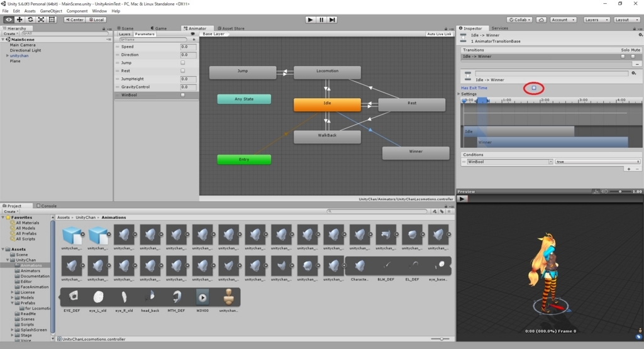Click the Pause button in toolbar
The width and height of the screenshot is (644, 349).
(321, 19)
